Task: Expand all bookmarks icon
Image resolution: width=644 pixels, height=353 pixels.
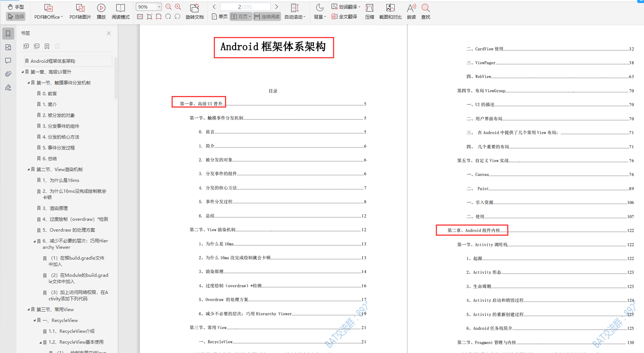Action: 26,46
